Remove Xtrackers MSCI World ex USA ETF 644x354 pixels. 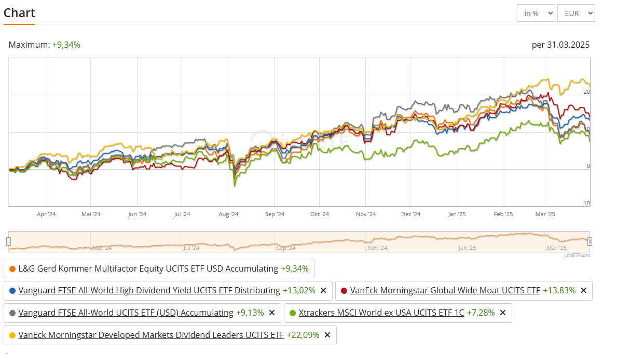point(503,313)
